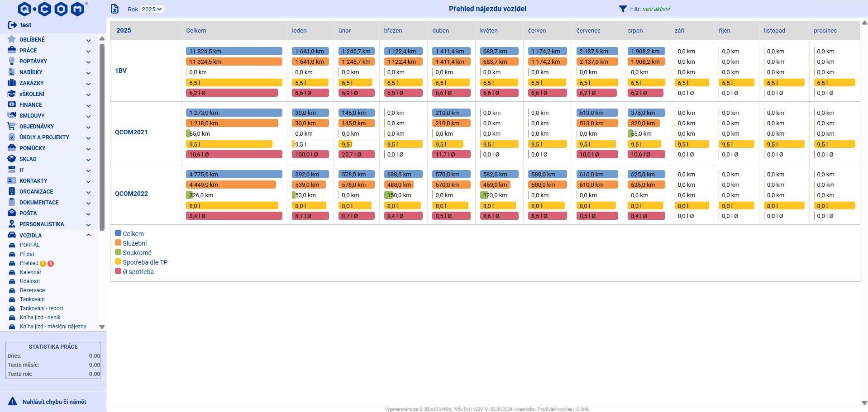Click the green Soukromé legend swatch
This screenshot has width=868, height=412.
pyautogui.click(x=118, y=252)
